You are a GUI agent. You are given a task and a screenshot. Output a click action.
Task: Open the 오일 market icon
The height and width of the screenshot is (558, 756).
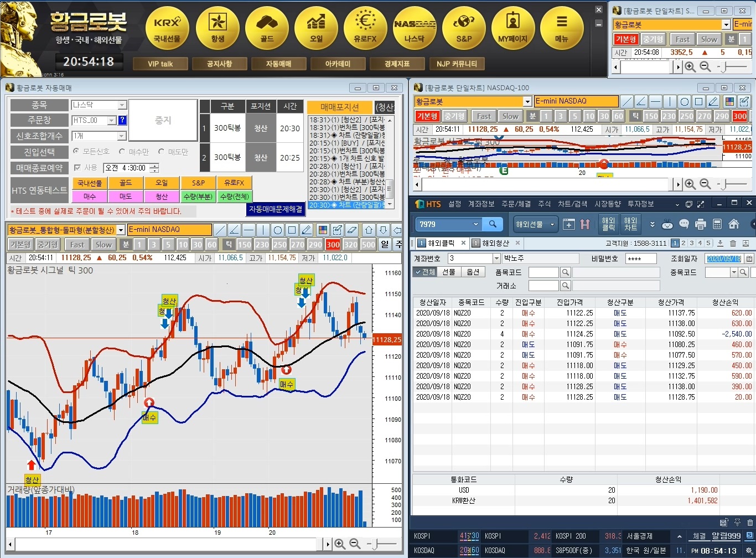[x=316, y=28]
